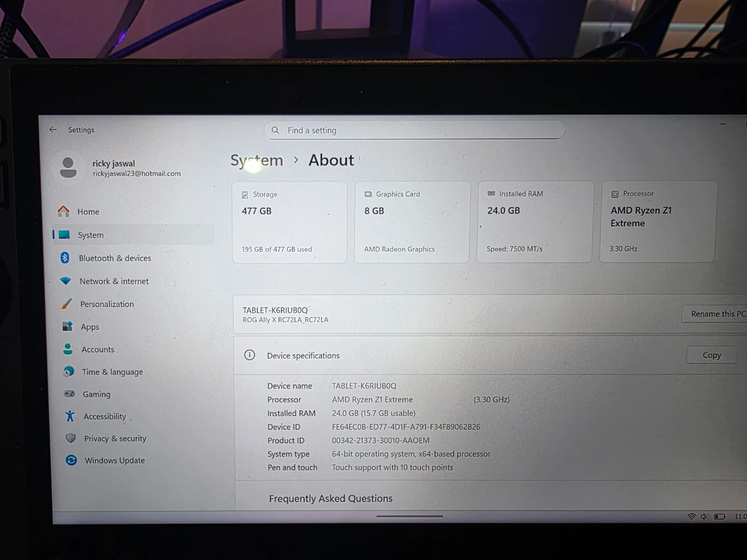Screen dimensions: 747x560
Task: Click the Accessibility figure icon
Action: click(70, 416)
